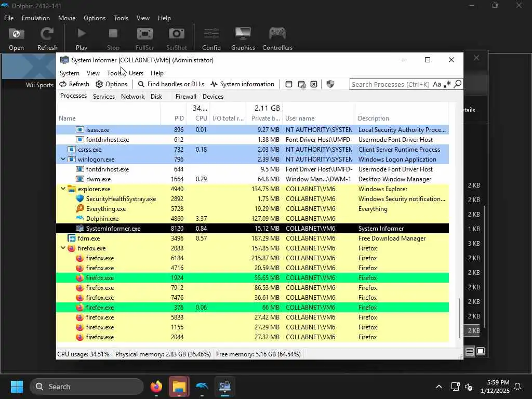Select firefox.exe with PID 376
The image size is (532, 399).
point(252,308)
